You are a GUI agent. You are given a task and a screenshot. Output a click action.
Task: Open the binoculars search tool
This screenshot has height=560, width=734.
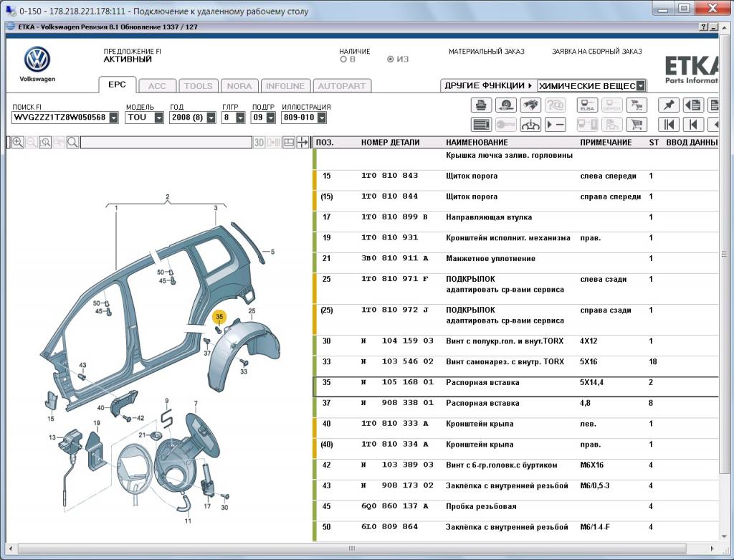pyautogui.click(x=530, y=105)
